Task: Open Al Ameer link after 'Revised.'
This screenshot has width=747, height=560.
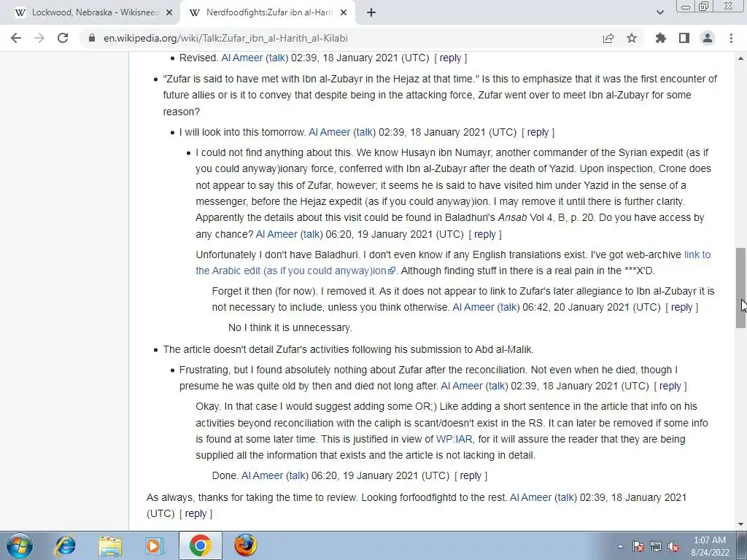Action: 242,58
